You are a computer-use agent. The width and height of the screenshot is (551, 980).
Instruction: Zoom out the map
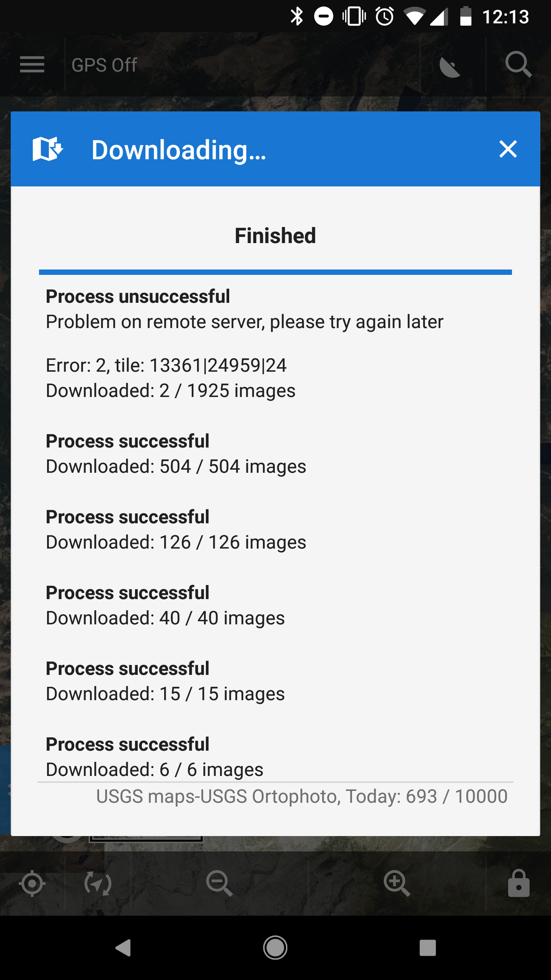click(219, 884)
